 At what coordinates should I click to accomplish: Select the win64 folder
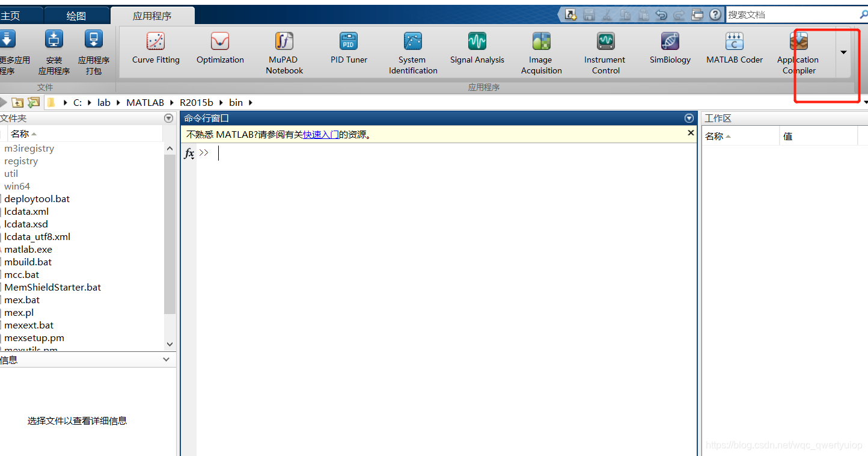click(x=17, y=186)
